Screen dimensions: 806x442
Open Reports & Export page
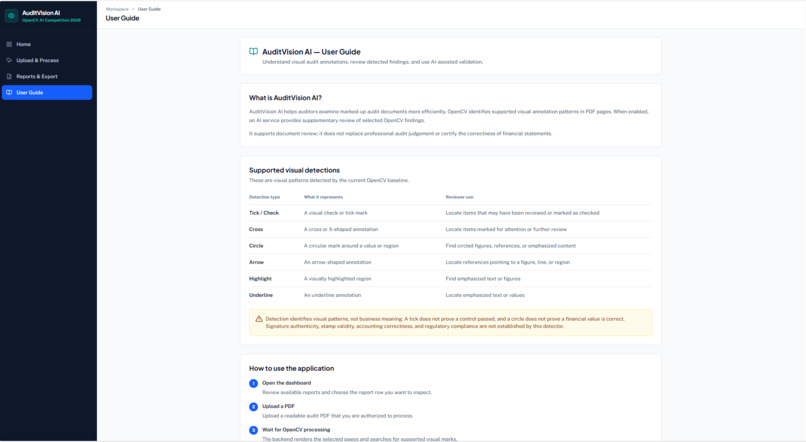coord(47,76)
